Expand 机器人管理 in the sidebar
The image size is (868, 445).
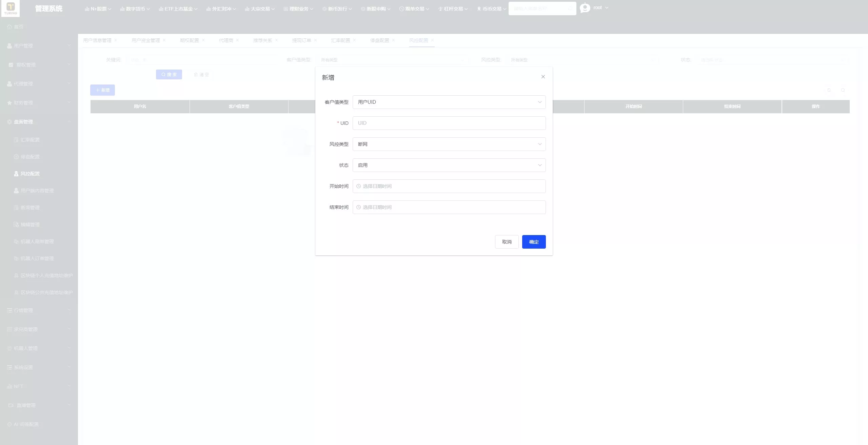click(x=39, y=348)
